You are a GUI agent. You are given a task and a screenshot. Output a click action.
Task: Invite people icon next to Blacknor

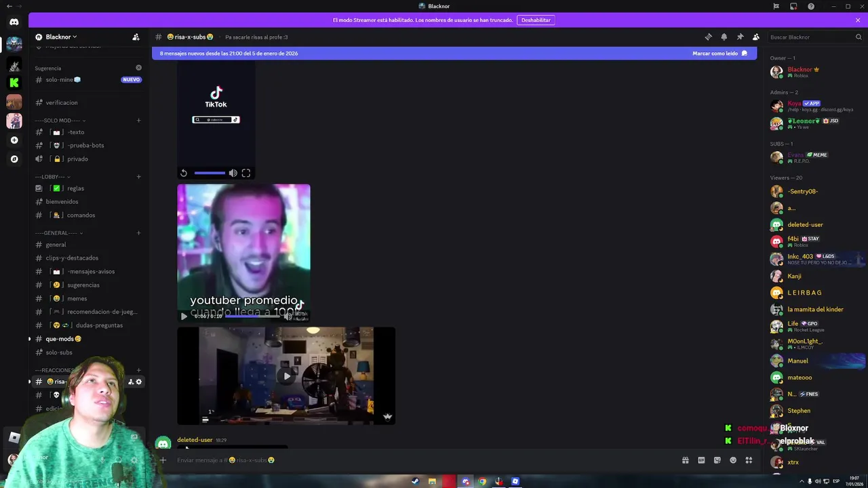[136, 37]
